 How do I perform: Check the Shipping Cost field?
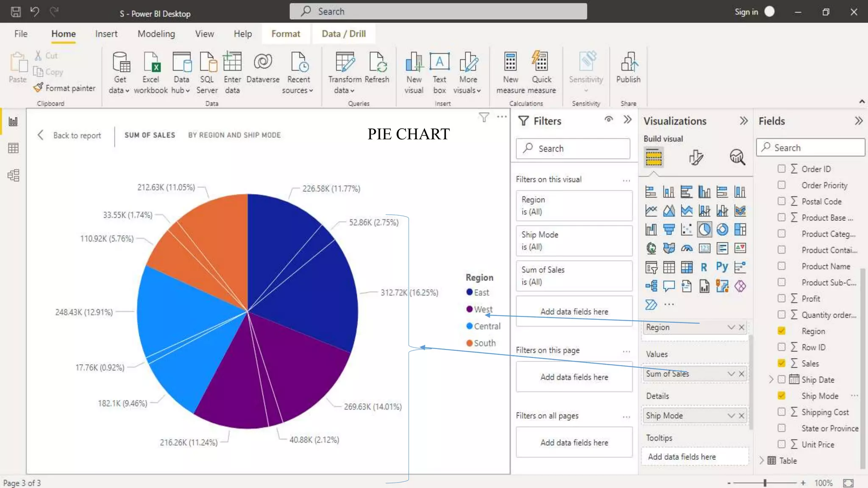coord(782,412)
